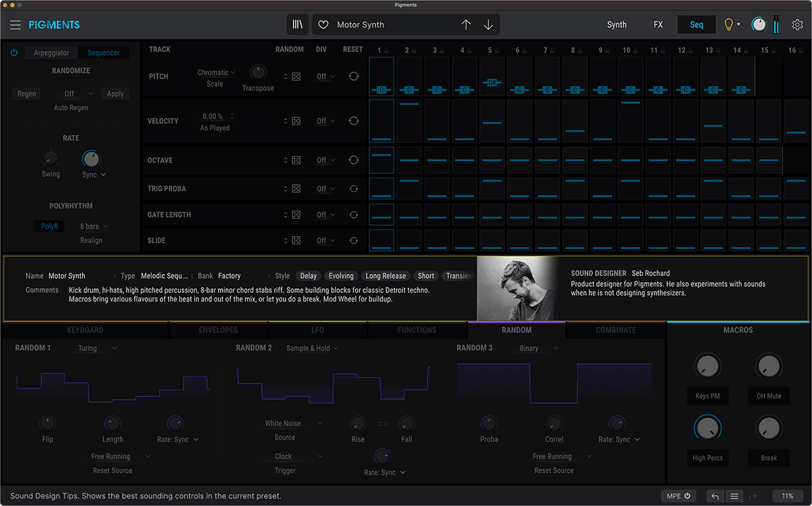Image resolution: width=812 pixels, height=506 pixels.
Task: Open the settings gear panel
Action: coord(798,25)
